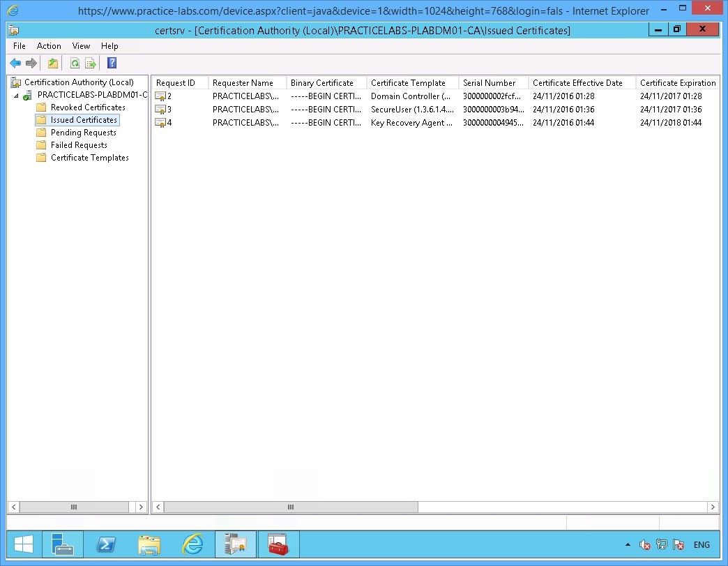728x566 pixels.
Task: Click the certificate icon beside Request ID 3
Action: pyautogui.click(x=161, y=109)
